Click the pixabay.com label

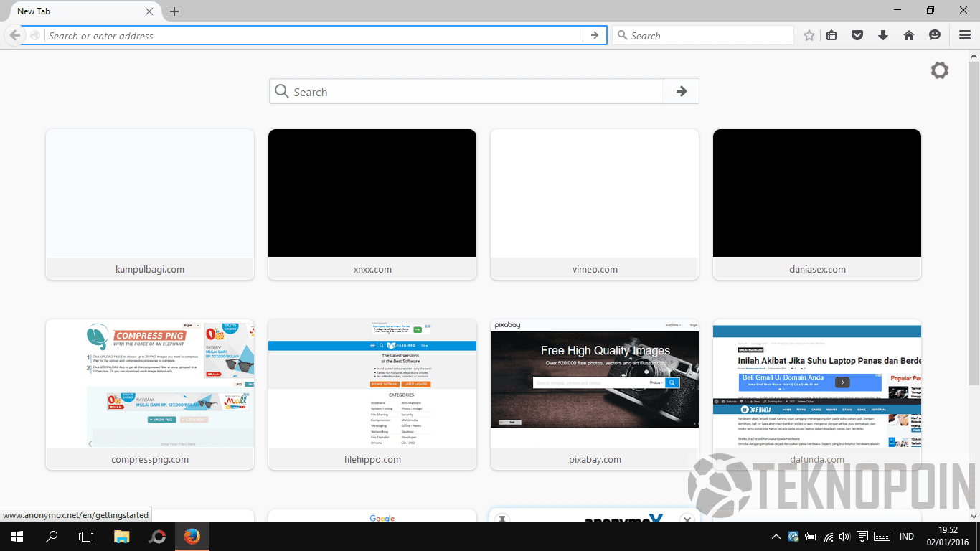click(x=595, y=459)
